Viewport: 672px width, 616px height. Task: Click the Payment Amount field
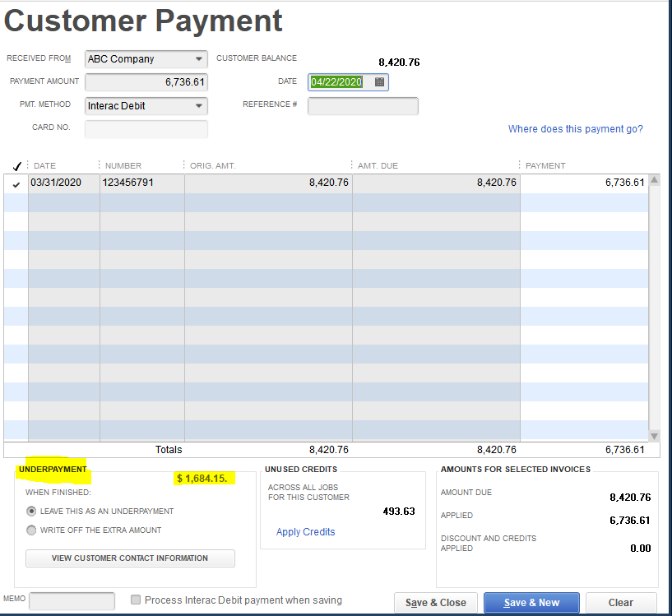pos(146,82)
